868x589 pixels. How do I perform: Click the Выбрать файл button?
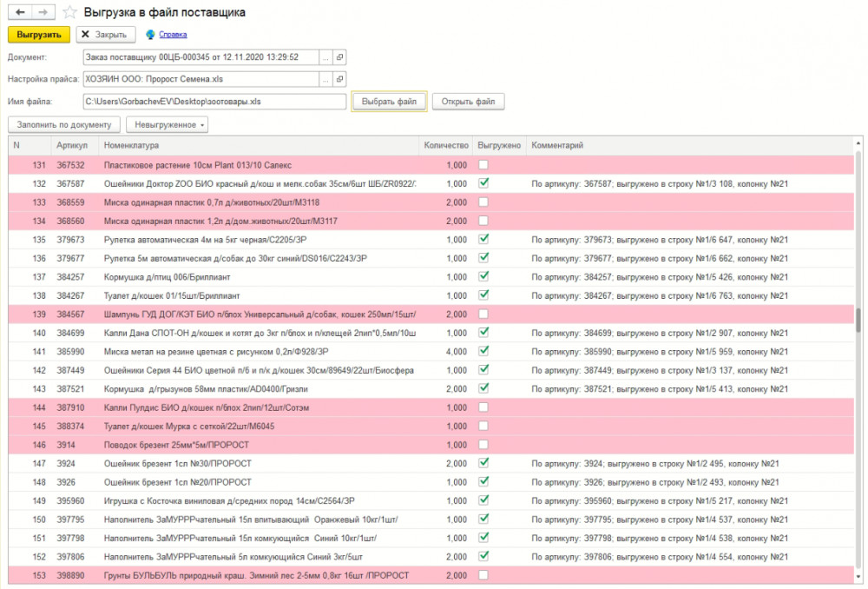point(390,102)
